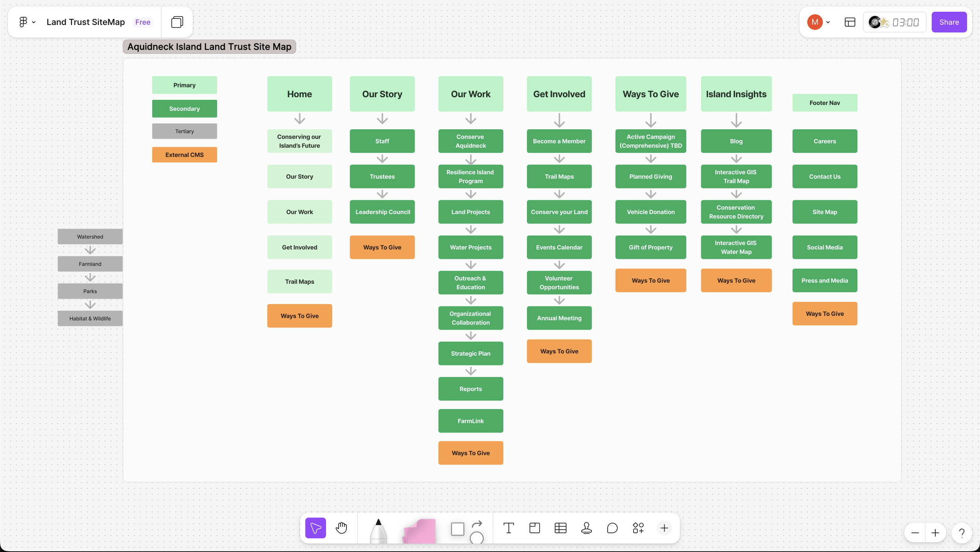Click the Conservation Resource Directory node
The width and height of the screenshot is (980, 552).
point(736,212)
